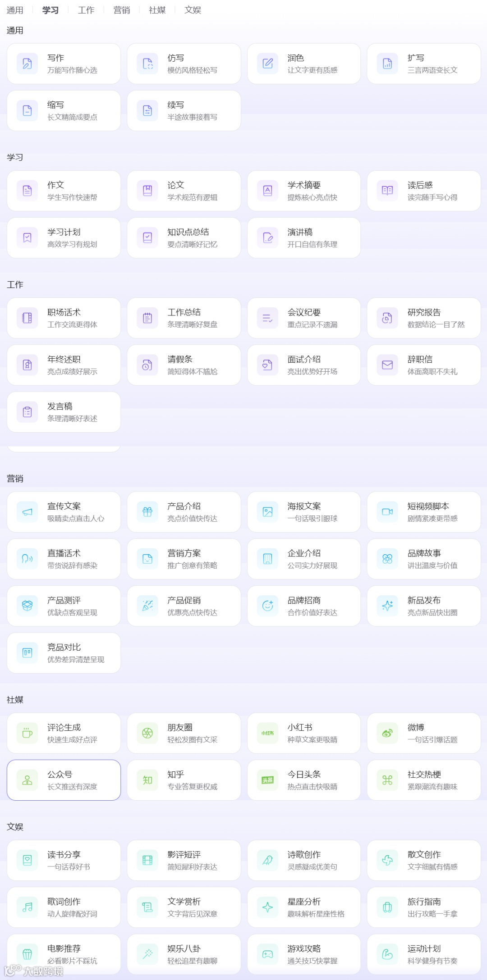Click the 写作 card icon
This screenshot has width=487, height=980.
pyautogui.click(x=28, y=64)
